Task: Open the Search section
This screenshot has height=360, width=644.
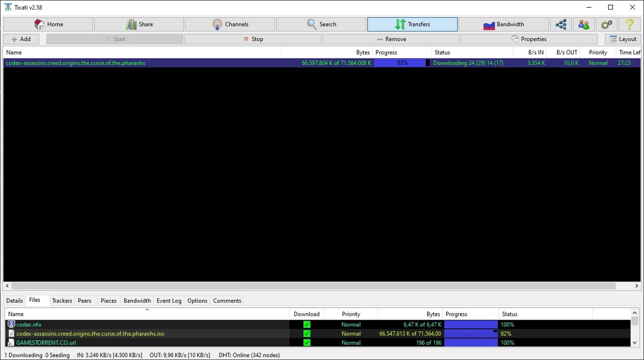Action: coord(321,24)
